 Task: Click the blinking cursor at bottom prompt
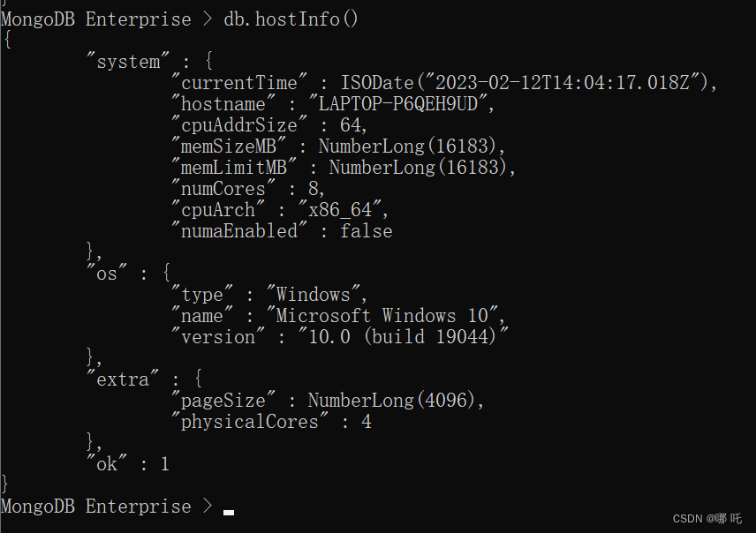229,511
